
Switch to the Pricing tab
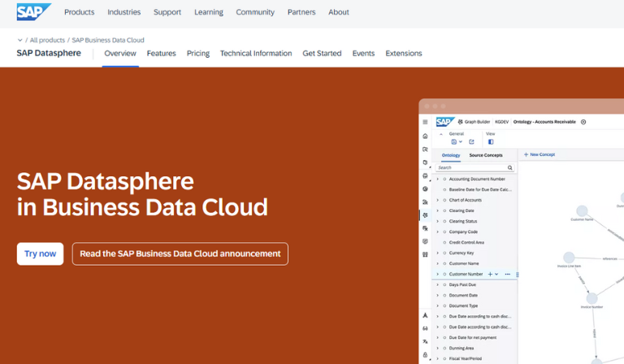(198, 54)
